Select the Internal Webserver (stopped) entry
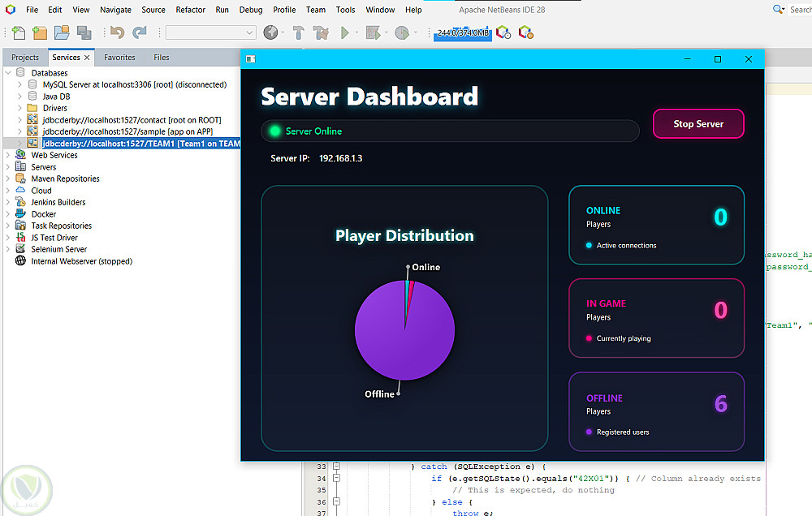This screenshot has height=516, width=812. pyautogui.click(x=81, y=261)
